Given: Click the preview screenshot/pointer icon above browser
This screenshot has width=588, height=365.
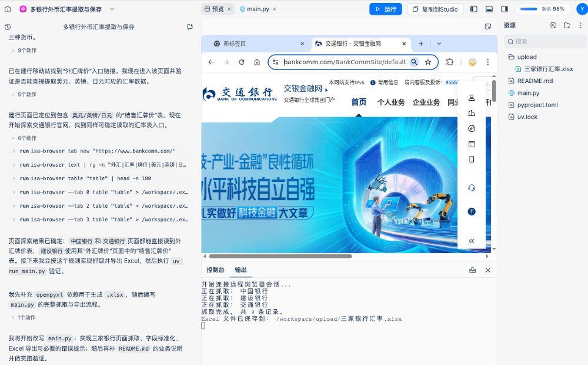Looking at the screenshot, I should (488, 26).
